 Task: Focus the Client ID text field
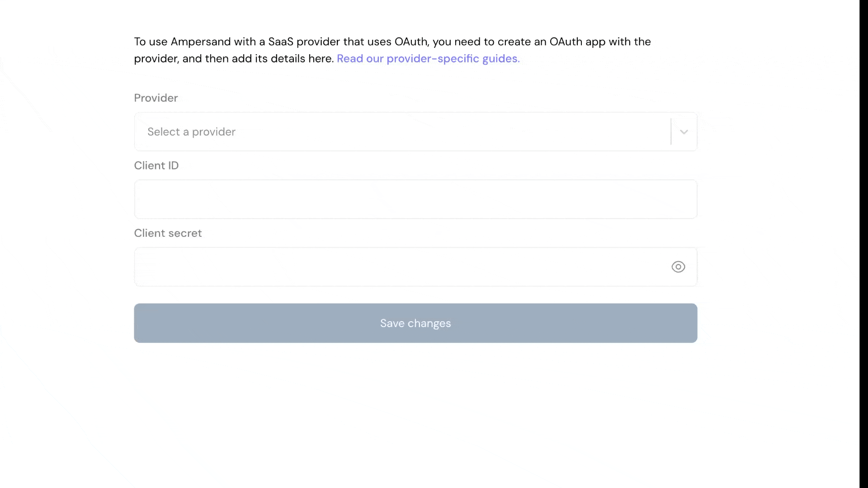point(415,199)
